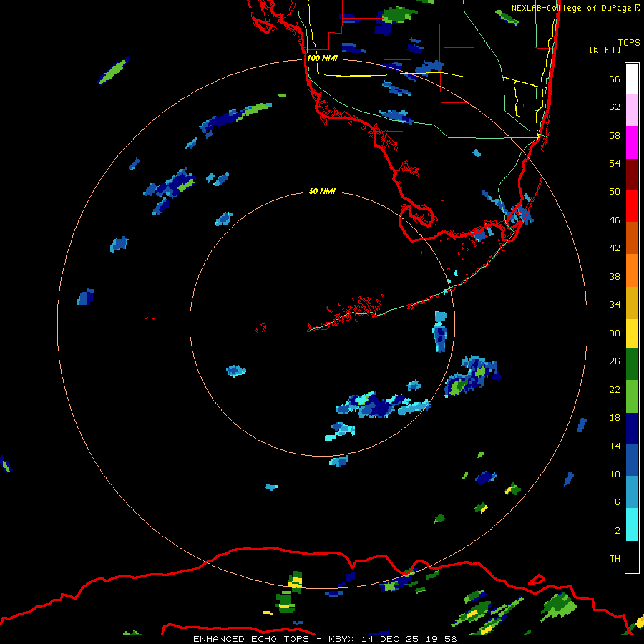The height and width of the screenshot is (644, 644).
Task: Click the "14" legend value
Action: [615, 446]
